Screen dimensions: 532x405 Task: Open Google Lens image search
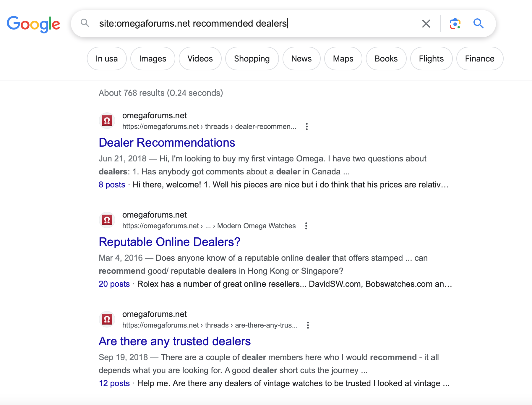tap(455, 24)
